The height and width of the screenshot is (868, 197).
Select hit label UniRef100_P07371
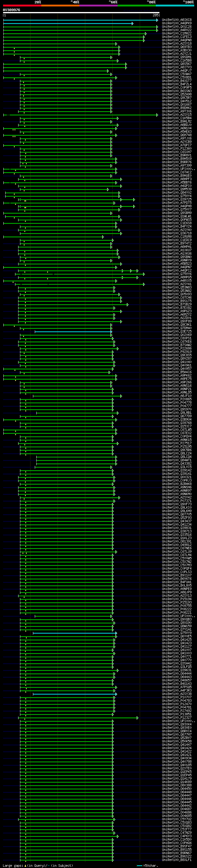[x=177, y=501]
